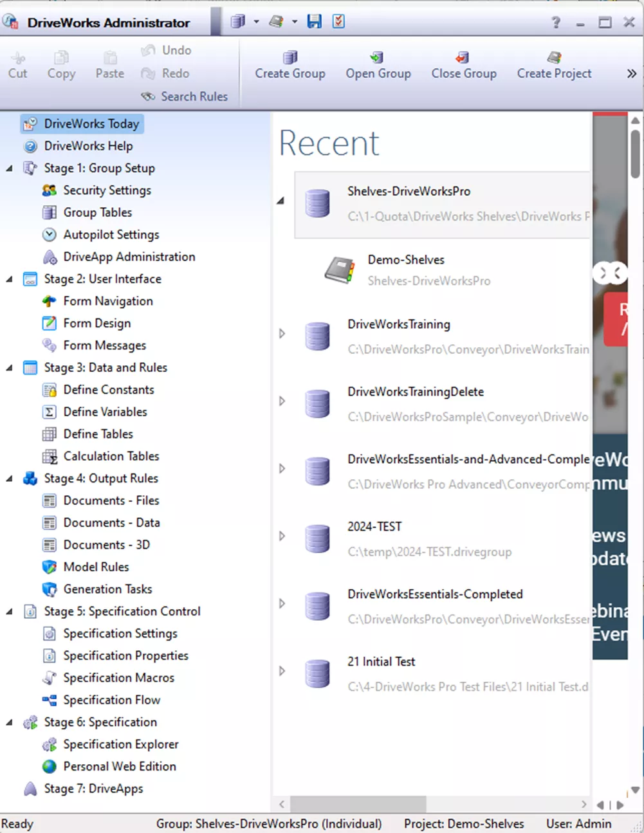This screenshot has height=833, width=644.
Task: Select DriveWorks Today in navigation
Action: click(82, 124)
